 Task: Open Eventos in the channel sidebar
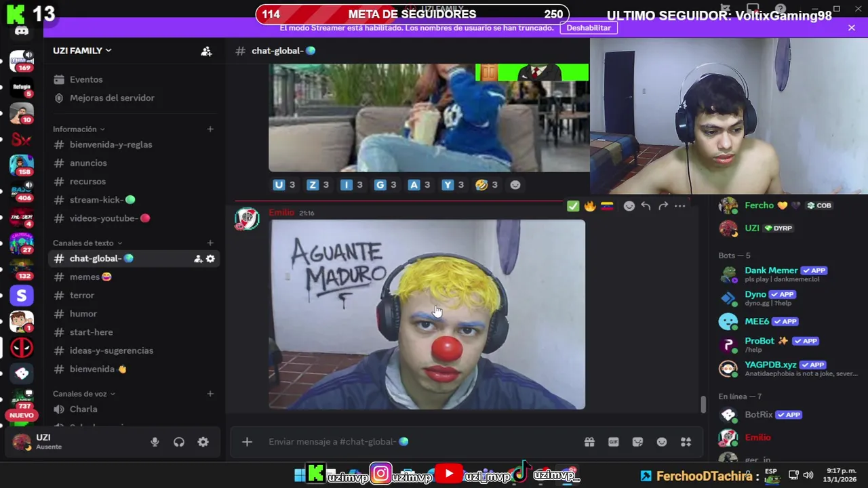pyautogui.click(x=86, y=79)
